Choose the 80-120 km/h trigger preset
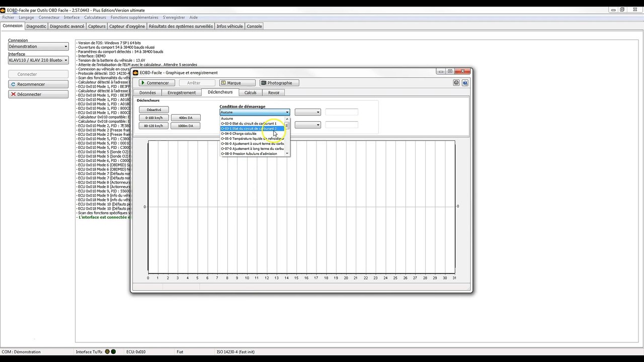The image size is (644, 362). (154, 126)
